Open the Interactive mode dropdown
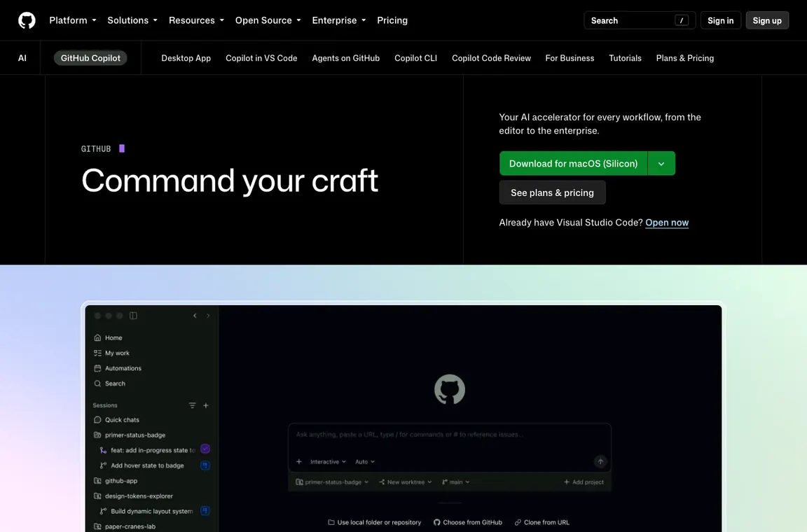The height and width of the screenshot is (532, 807). 328,462
